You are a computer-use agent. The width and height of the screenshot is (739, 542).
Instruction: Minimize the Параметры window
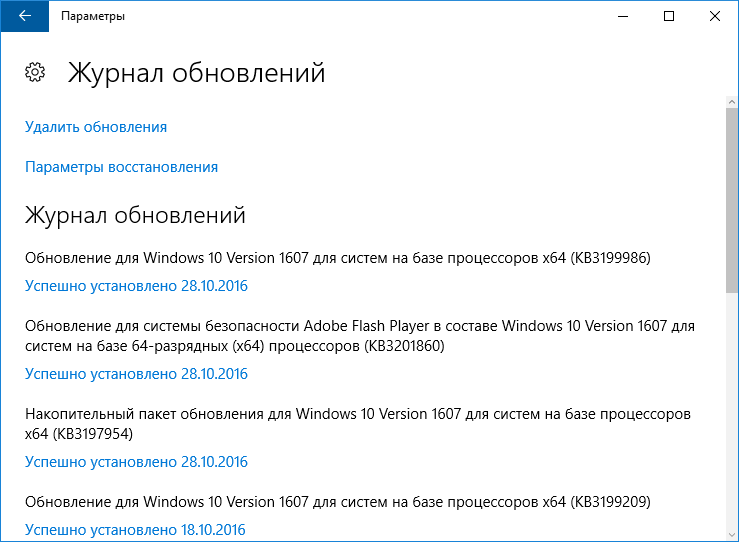tap(623, 16)
